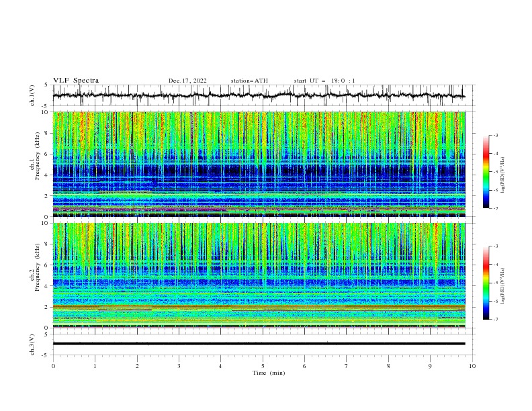Click time axis tick label "7"
This screenshot has width=532, height=411.
coord(347,366)
